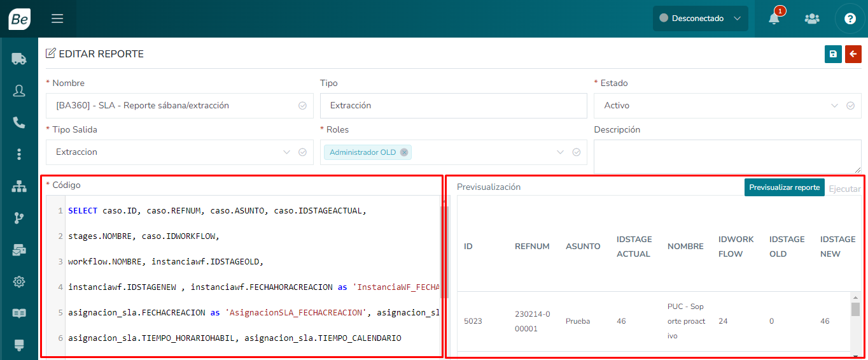Click the Ejecutar button

coord(844,189)
